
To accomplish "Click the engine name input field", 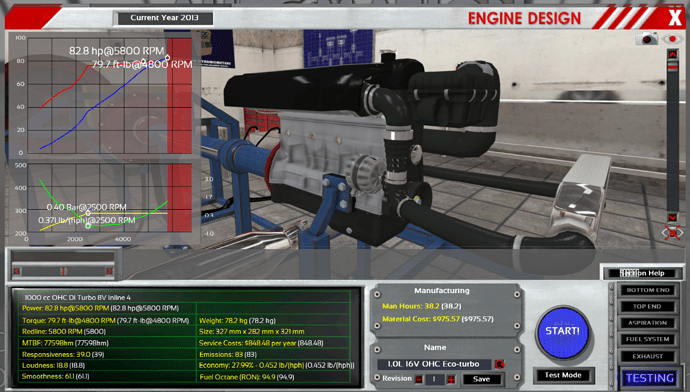I will (x=434, y=364).
